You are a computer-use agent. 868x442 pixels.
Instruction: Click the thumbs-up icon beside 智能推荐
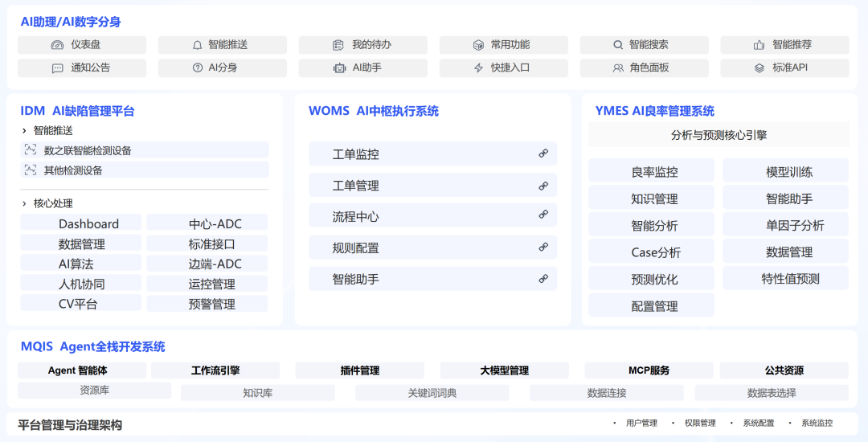[x=759, y=45]
